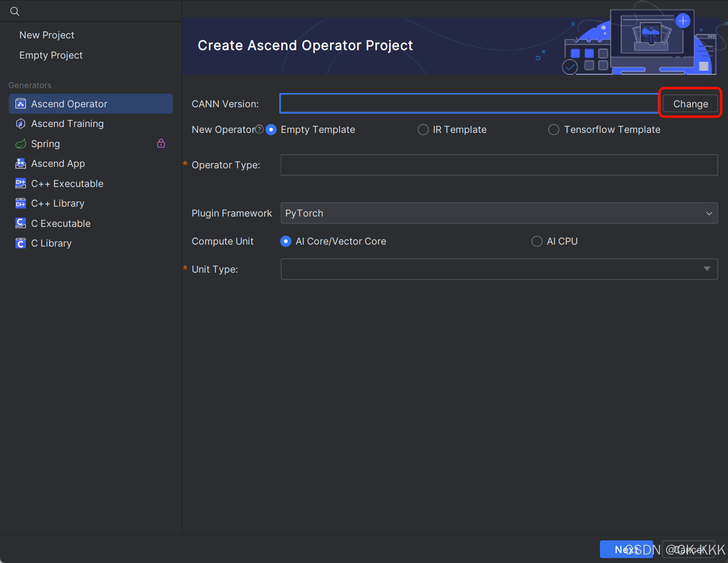The width and height of the screenshot is (728, 563).
Task: Click the Ascend Training generator icon
Action: (x=21, y=124)
